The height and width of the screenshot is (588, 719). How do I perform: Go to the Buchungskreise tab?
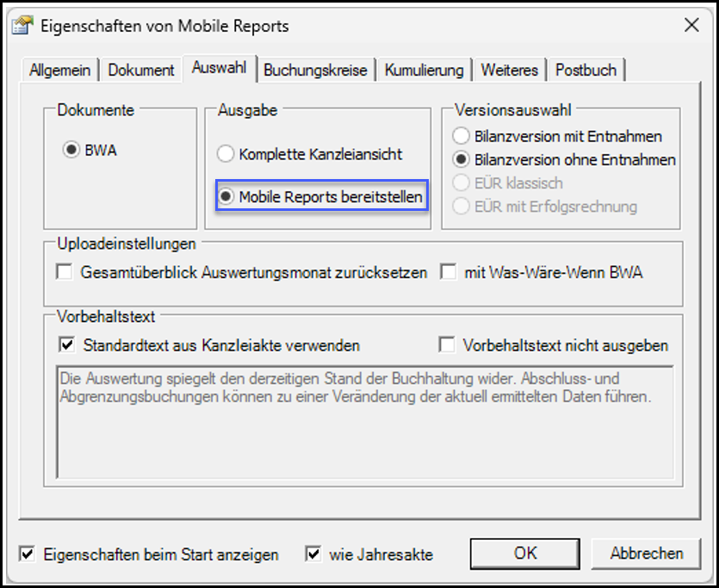tap(315, 70)
